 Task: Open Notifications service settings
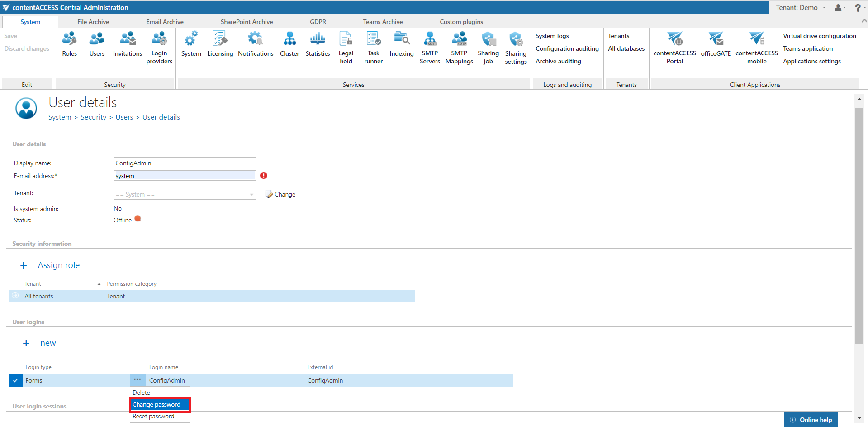[x=256, y=44]
